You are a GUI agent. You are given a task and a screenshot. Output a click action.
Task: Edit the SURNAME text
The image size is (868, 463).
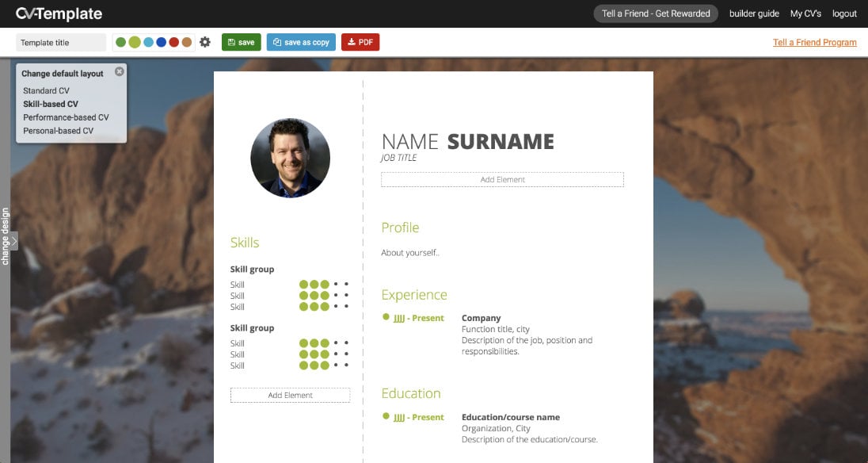[x=501, y=142]
